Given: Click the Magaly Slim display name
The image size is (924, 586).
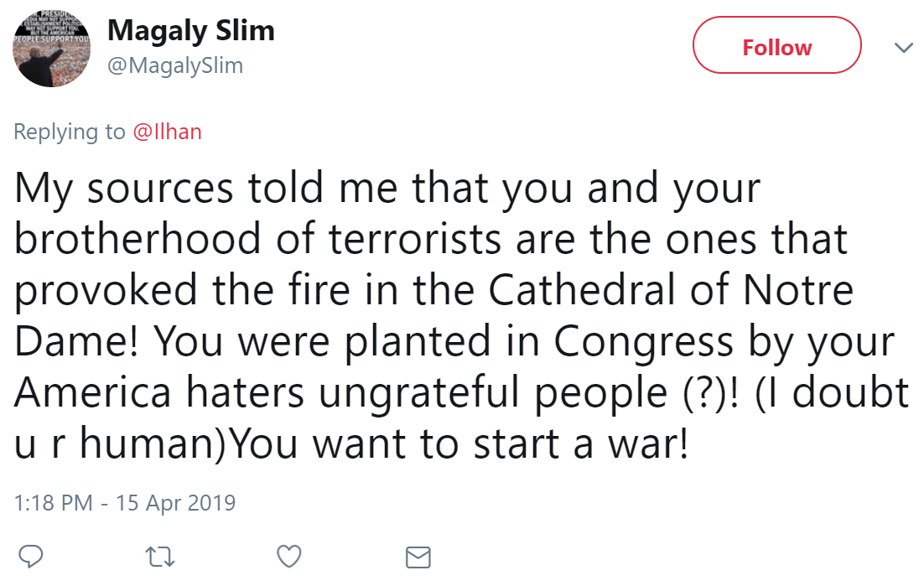Looking at the screenshot, I should click(x=190, y=31).
